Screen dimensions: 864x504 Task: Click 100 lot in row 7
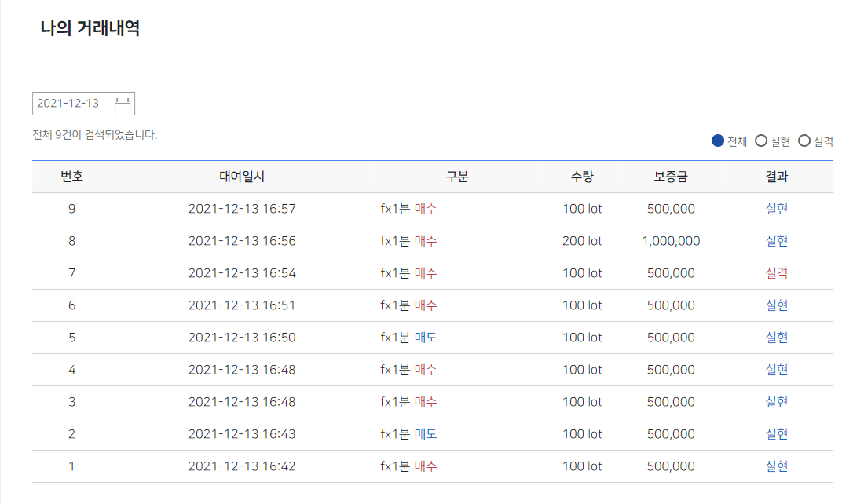pyautogui.click(x=582, y=273)
